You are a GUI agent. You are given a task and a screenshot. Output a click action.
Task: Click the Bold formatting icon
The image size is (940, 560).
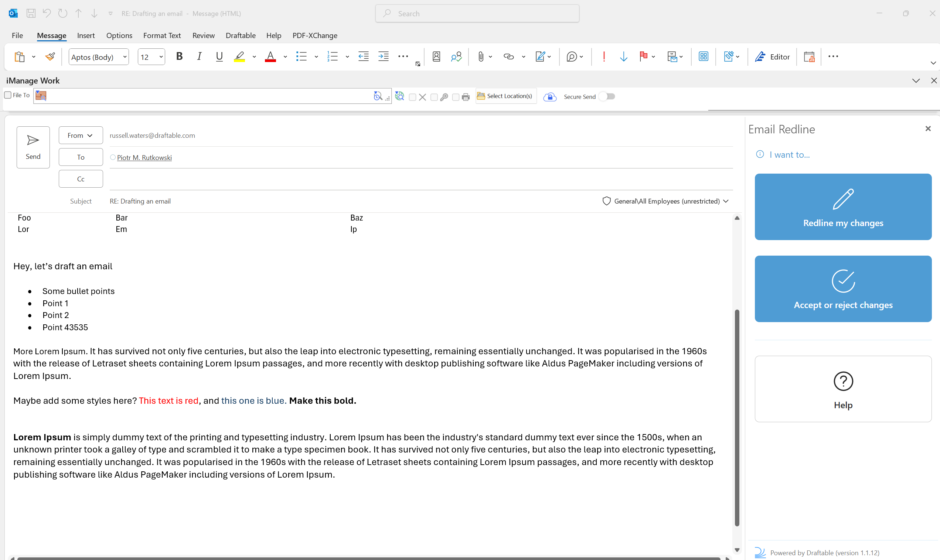179,57
